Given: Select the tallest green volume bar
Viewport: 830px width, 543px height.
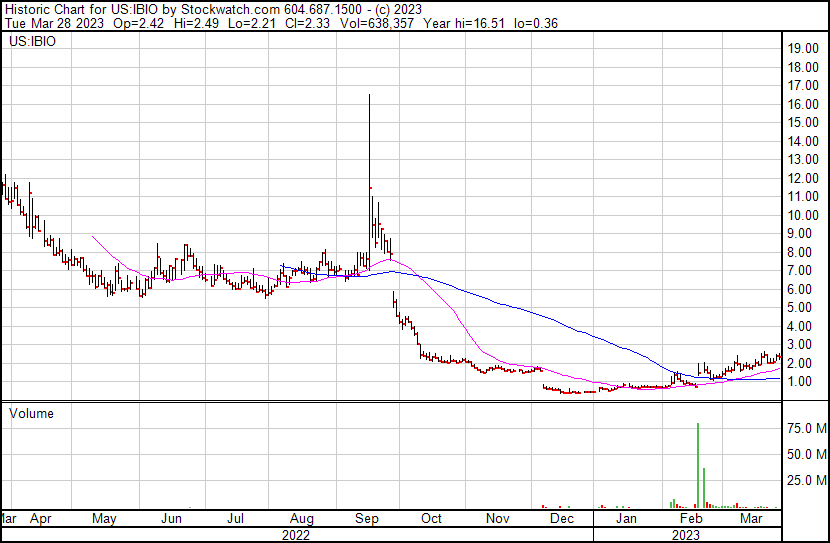Looking at the screenshot, I should [697, 465].
